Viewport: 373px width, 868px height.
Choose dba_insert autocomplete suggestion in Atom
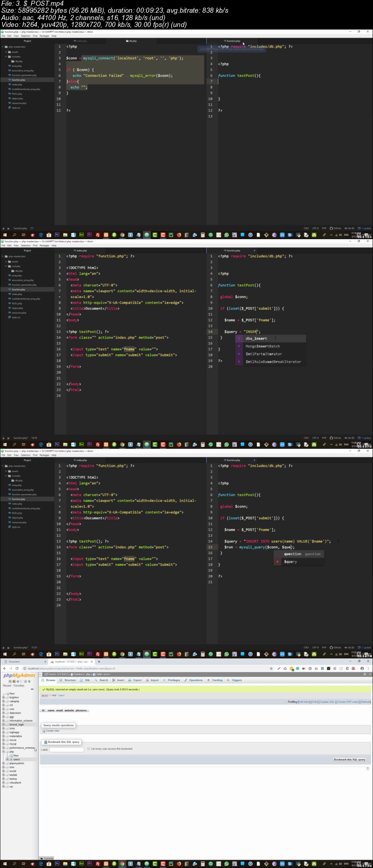pyautogui.click(x=270, y=338)
